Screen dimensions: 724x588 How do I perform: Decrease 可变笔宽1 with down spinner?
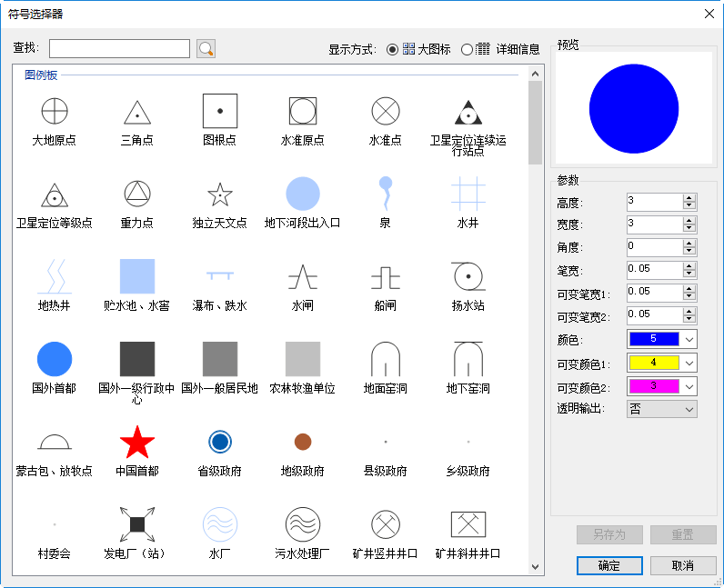click(689, 297)
